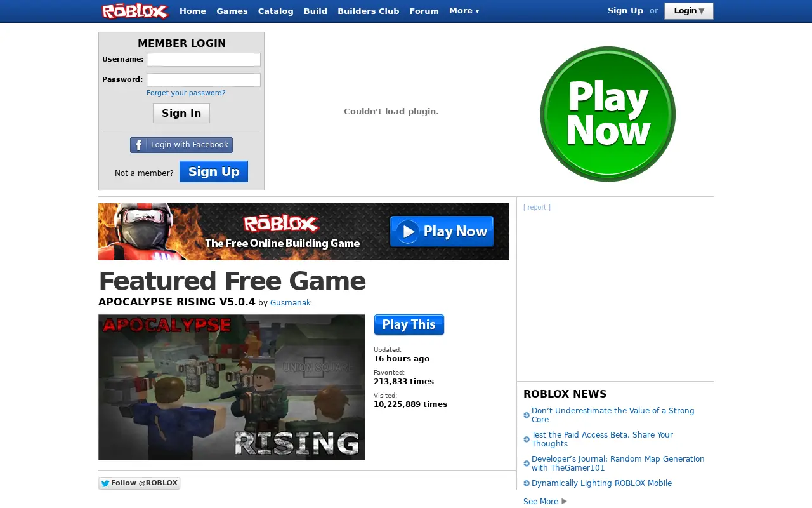Click the 'Forget your password?' link

click(186, 93)
